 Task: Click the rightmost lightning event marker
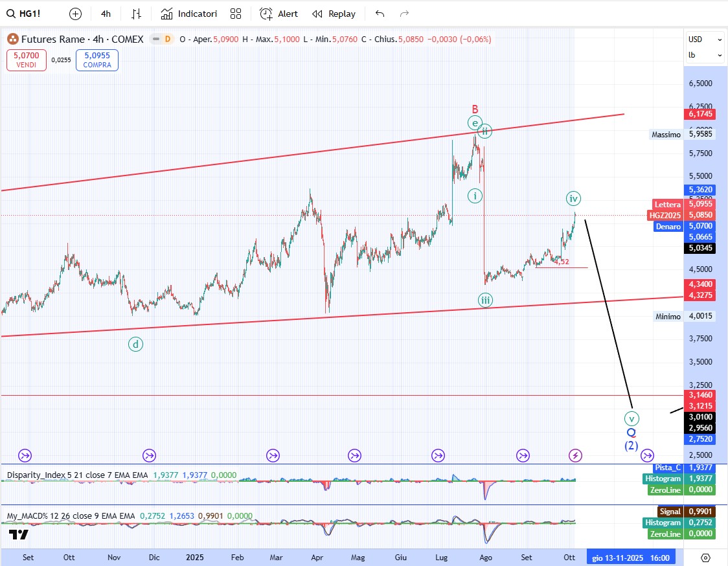(x=575, y=456)
